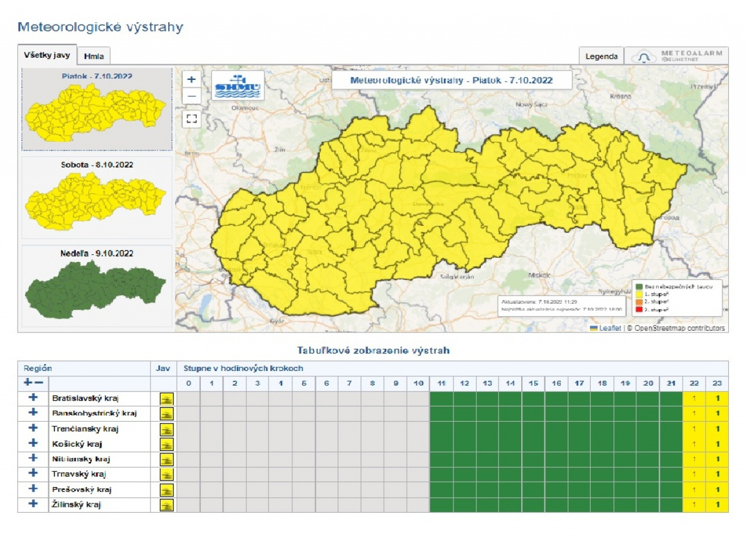Select the Sobota 8.10.2022 map thumbnail
The width and height of the screenshot is (747, 560).
coord(97,198)
